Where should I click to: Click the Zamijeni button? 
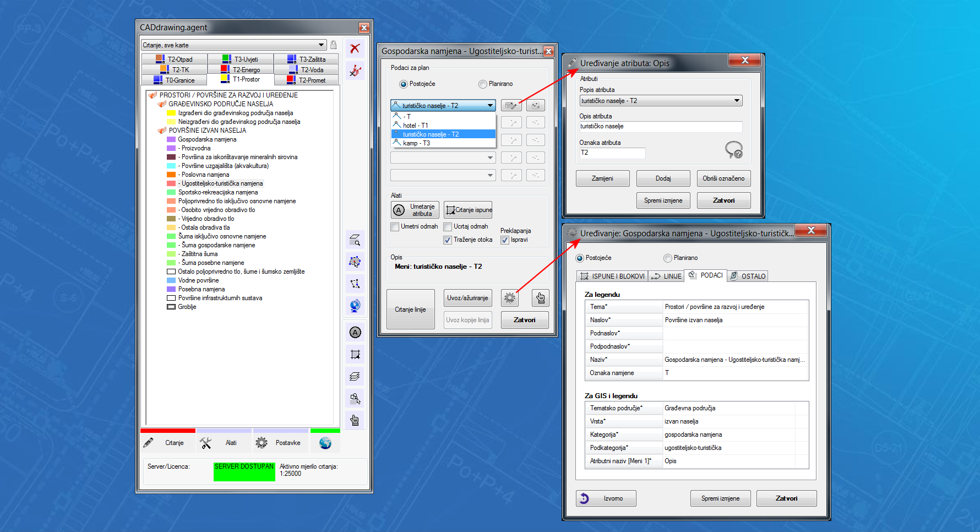602,178
